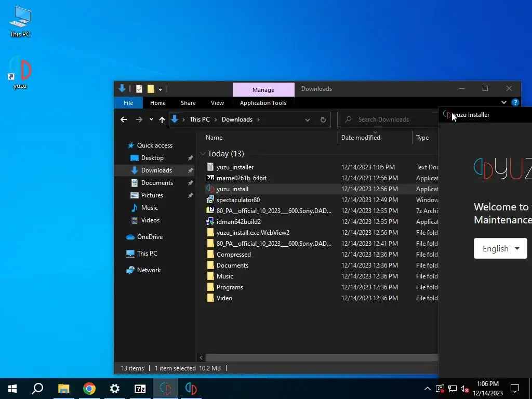Open the Share ribbon tab
Image resolution: width=532 pixels, height=399 pixels.
[x=188, y=103]
